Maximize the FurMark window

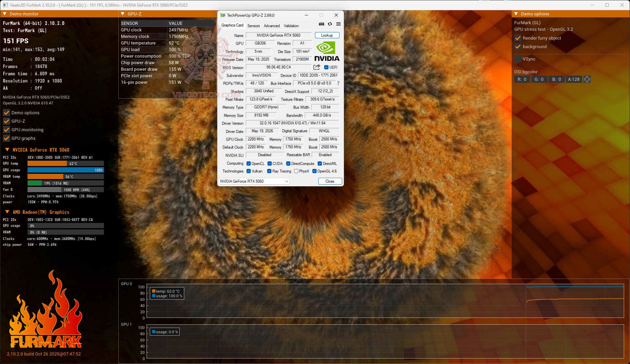(607, 5)
